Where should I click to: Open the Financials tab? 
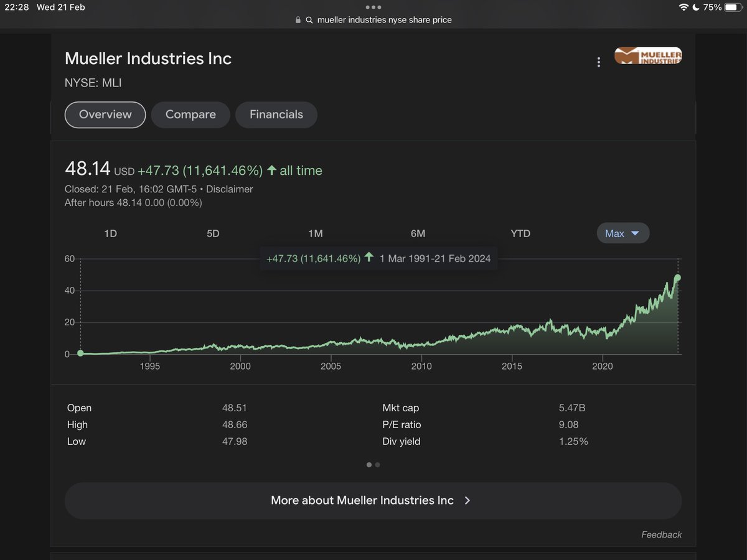coord(276,114)
